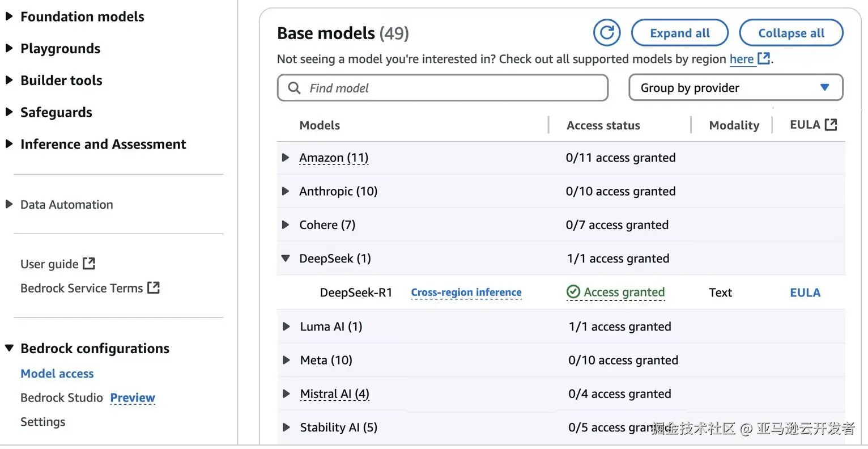The width and height of the screenshot is (868, 449).
Task: Click the Expand all button
Action: (x=679, y=33)
